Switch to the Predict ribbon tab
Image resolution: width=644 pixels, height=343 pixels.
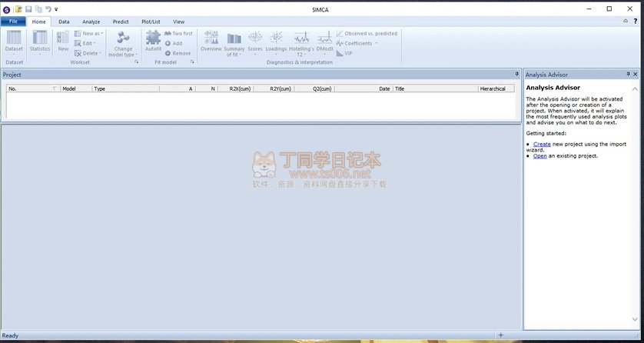121,22
